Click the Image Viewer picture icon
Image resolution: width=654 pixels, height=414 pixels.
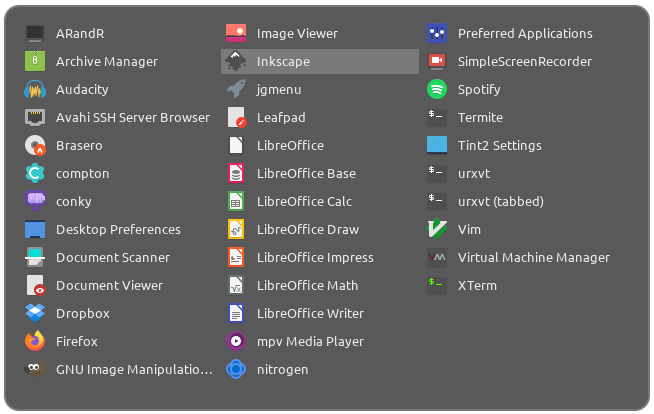236,33
